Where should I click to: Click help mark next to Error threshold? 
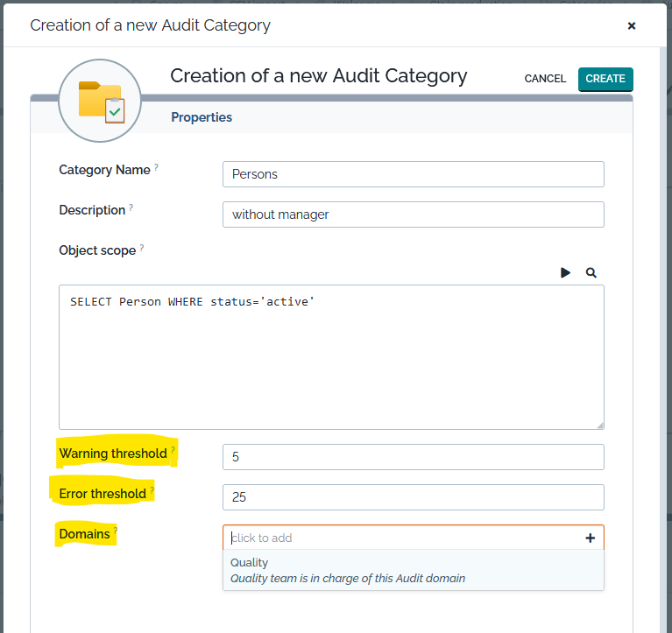[x=152, y=491]
